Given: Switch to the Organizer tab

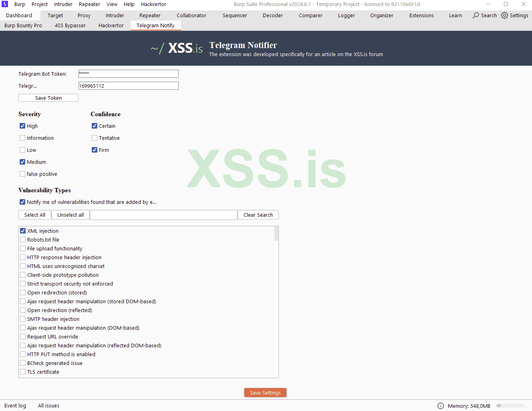Looking at the screenshot, I should coord(382,15).
